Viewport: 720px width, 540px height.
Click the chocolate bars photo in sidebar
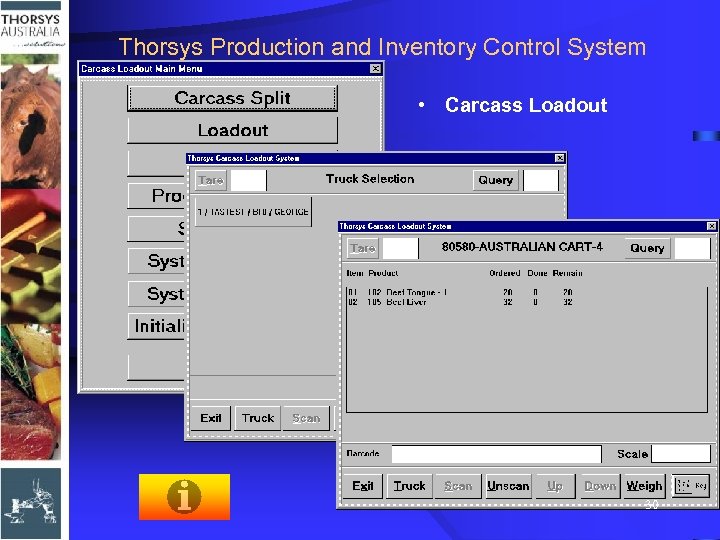(x=31, y=256)
